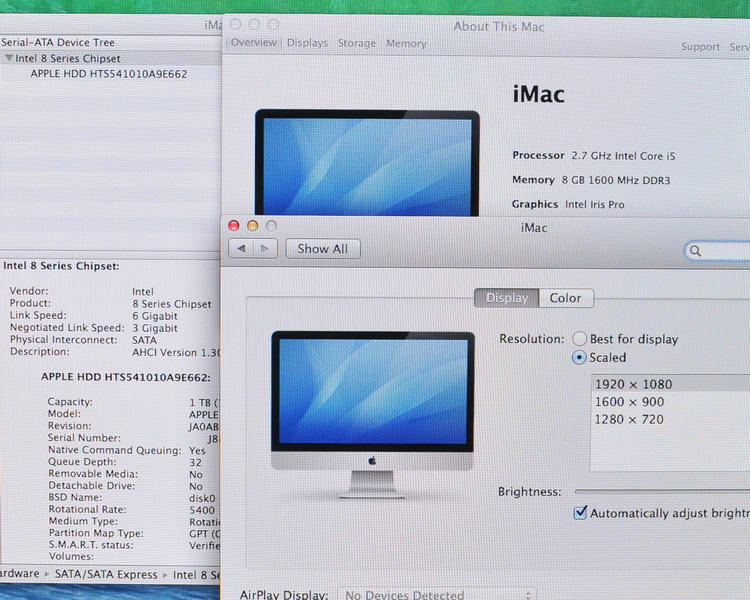Minimize the iMac Displays preferences window

pos(253,226)
